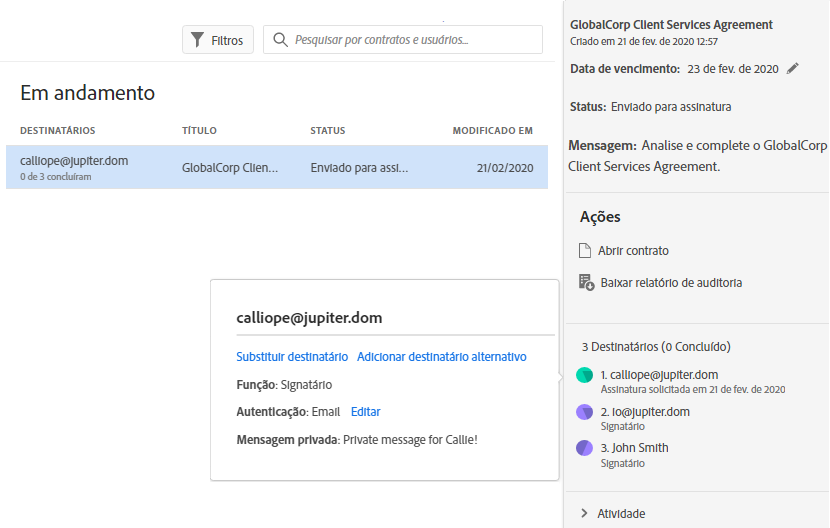Screen dimensions: 830x528
Task: Click Adicionar destinatário alternativo link
Action: coord(441,356)
